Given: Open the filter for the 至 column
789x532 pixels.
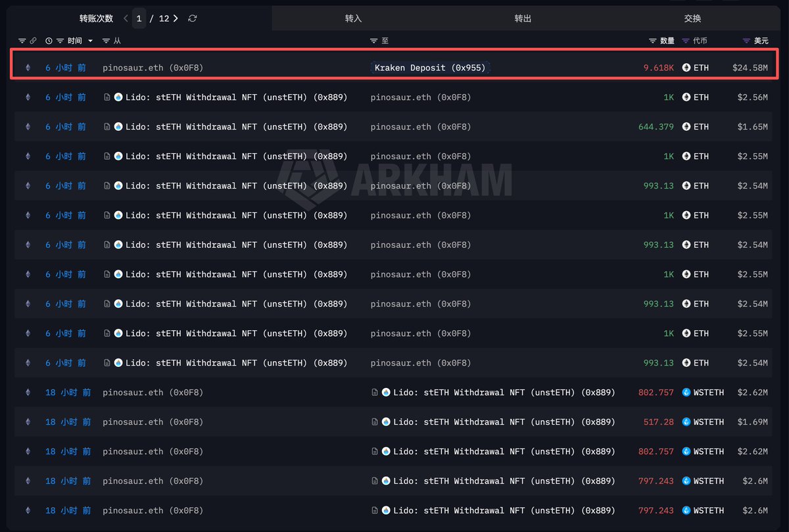Looking at the screenshot, I should pyautogui.click(x=373, y=41).
